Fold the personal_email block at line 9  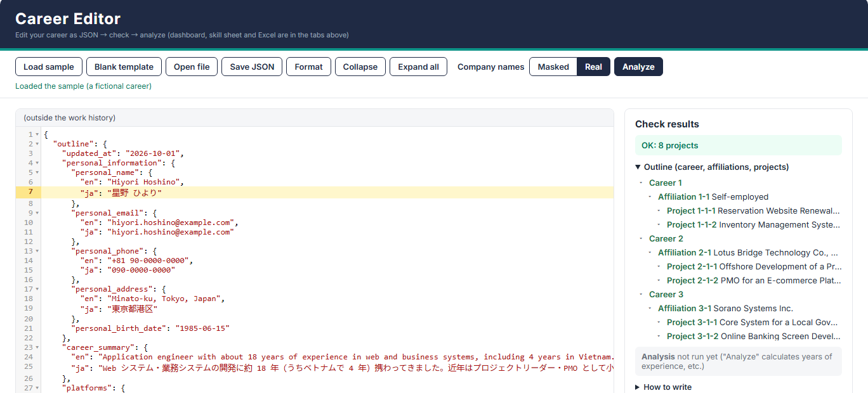(x=37, y=213)
